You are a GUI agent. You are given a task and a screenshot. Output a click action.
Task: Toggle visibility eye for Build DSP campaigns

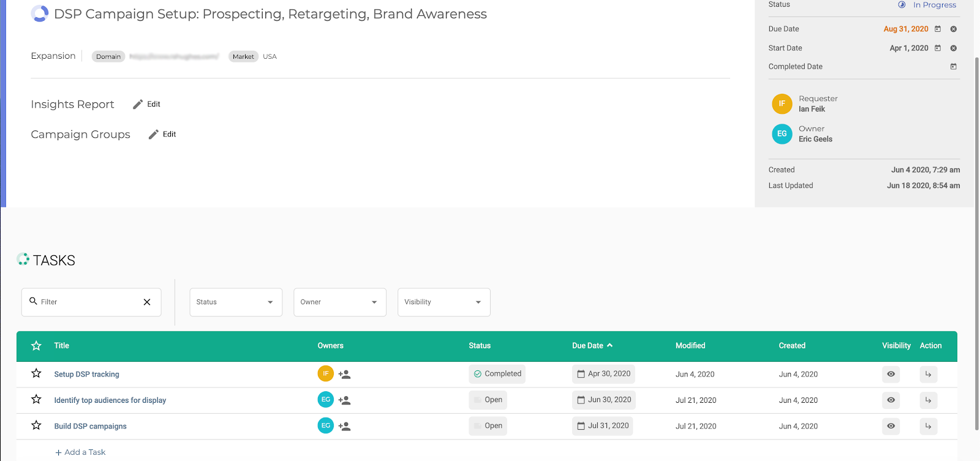pos(891,426)
